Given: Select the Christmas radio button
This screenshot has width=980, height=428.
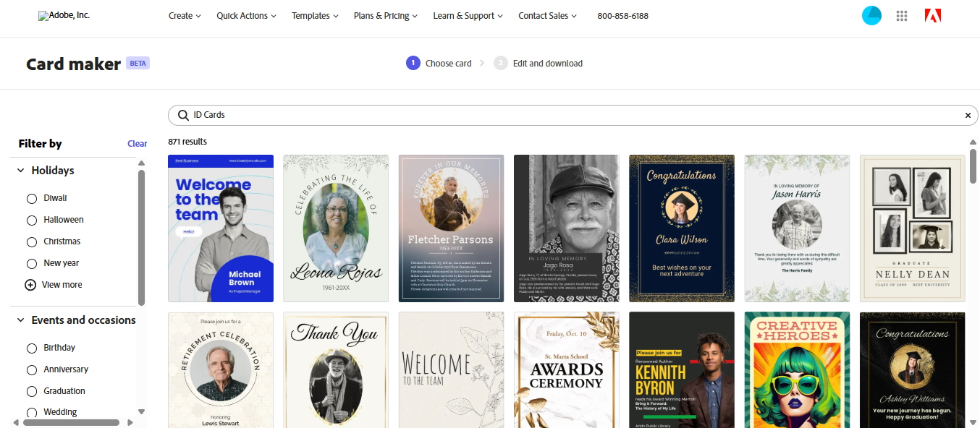Looking at the screenshot, I should [x=31, y=241].
